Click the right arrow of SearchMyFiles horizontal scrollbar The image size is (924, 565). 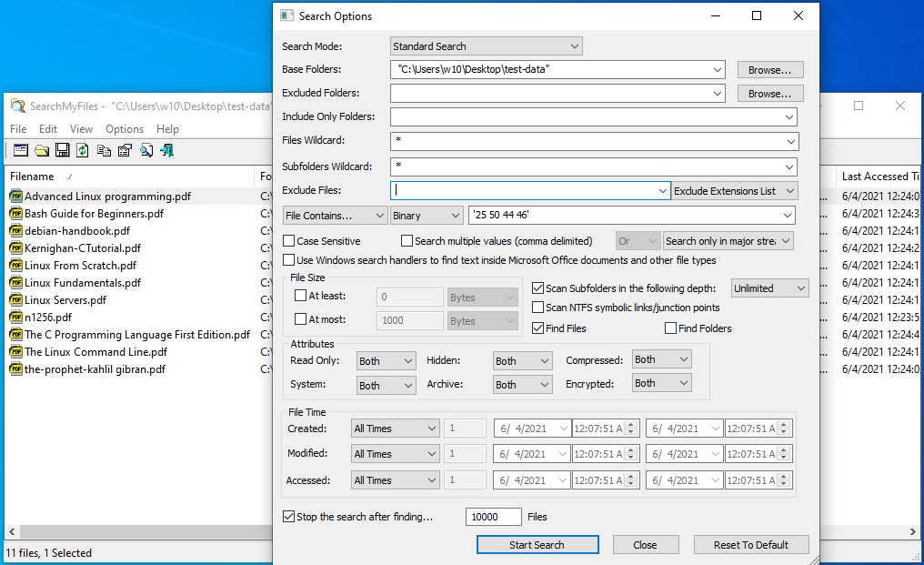(913, 531)
